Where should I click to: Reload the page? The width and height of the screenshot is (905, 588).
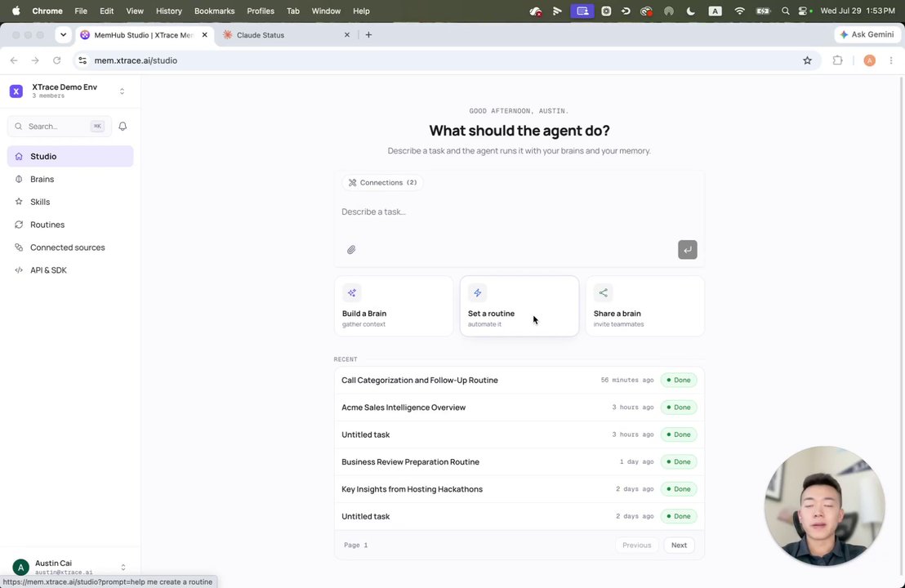coord(56,60)
